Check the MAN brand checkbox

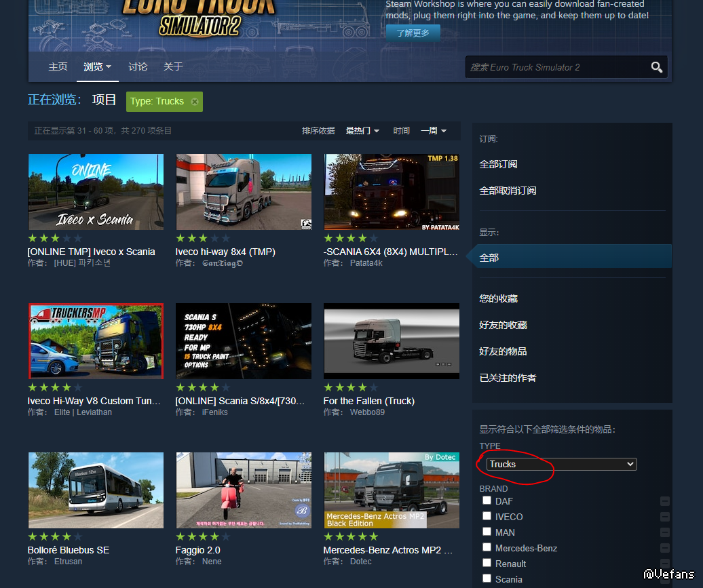point(487,532)
